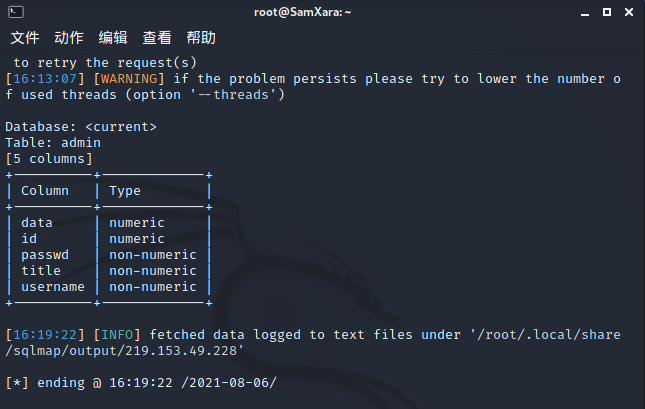
Task: Open the 帮助 menu
Action: point(201,38)
